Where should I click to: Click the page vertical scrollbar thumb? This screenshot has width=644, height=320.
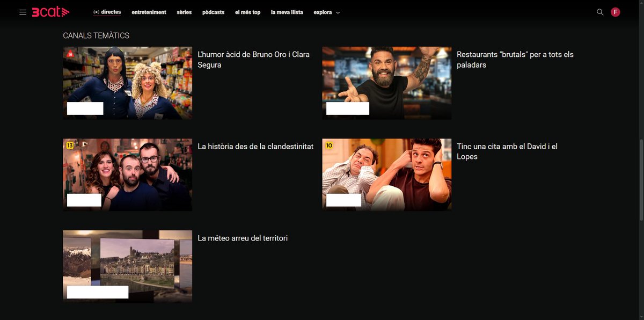pos(641,180)
